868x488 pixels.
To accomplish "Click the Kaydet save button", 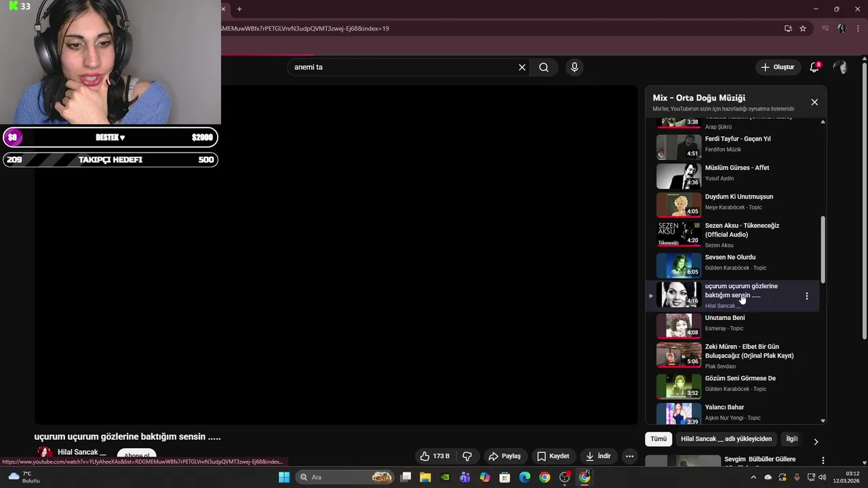I will [x=553, y=456].
